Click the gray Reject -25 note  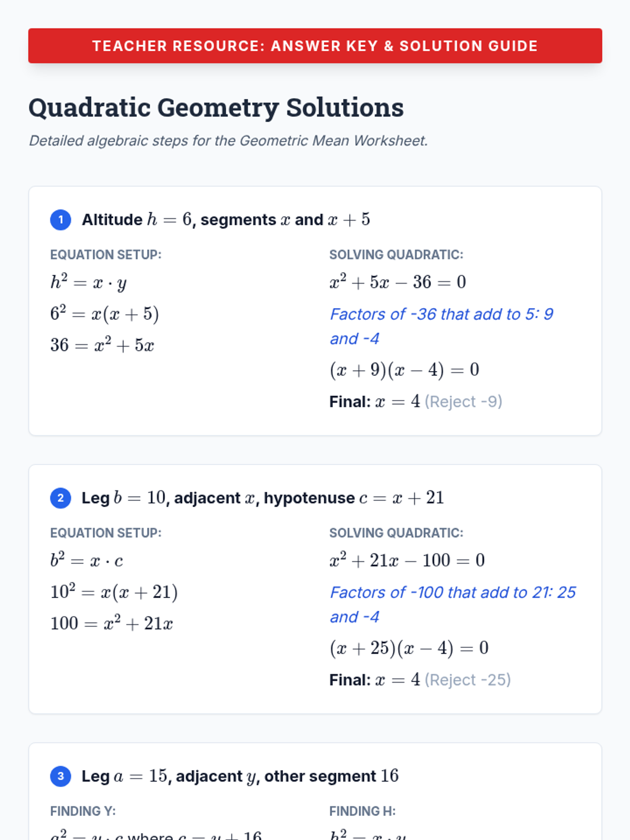pyautogui.click(x=467, y=680)
